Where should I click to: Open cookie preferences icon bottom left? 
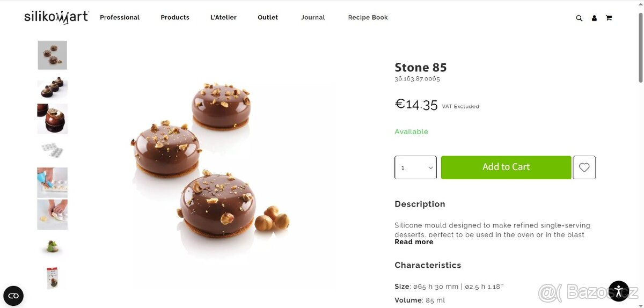tap(13, 296)
